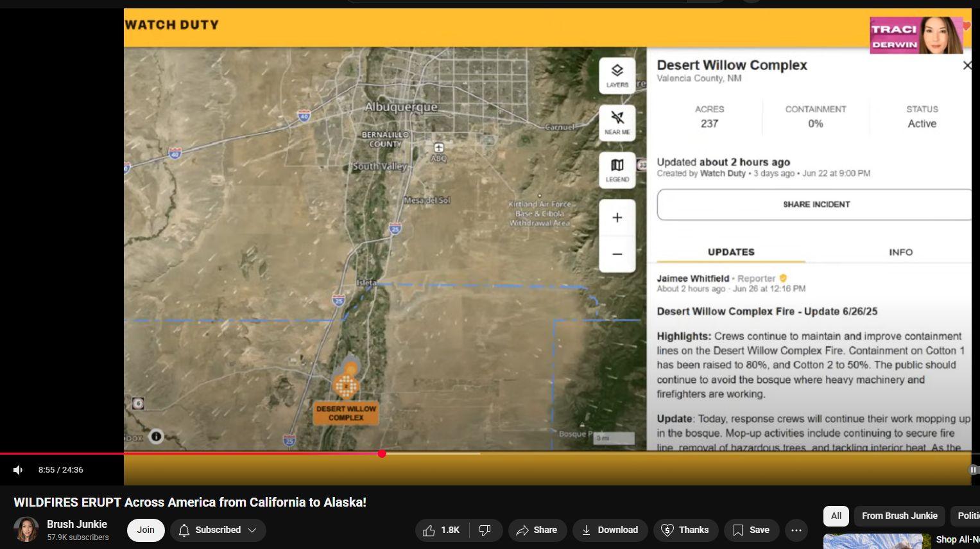Screen dimensions: 980x549
Task: Click the Near Me location icon
Action: [x=617, y=123]
